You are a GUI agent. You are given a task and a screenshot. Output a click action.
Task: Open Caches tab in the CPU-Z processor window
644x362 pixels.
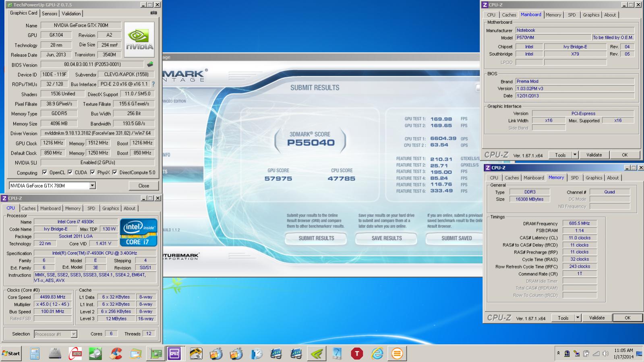29,208
